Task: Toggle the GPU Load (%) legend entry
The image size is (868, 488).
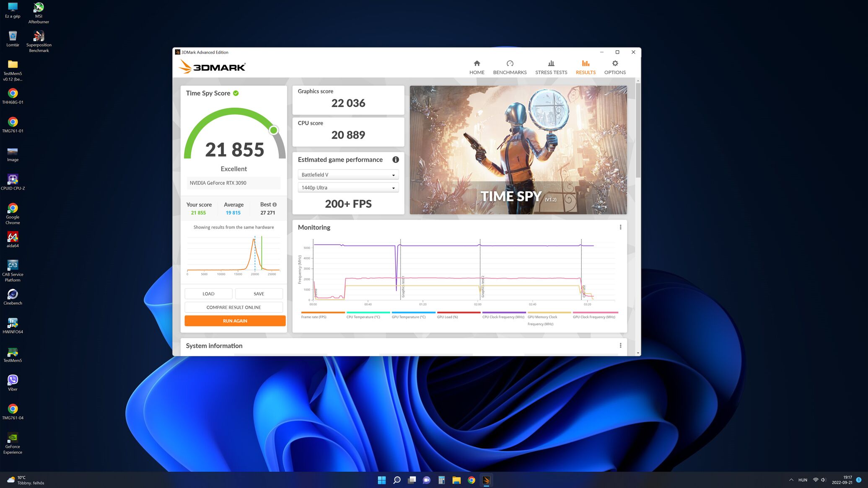Action: (x=458, y=315)
